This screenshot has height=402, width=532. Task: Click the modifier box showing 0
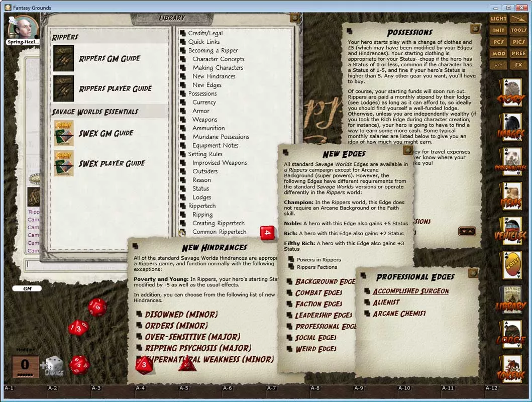pyautogui.click(x=26, y=366)
